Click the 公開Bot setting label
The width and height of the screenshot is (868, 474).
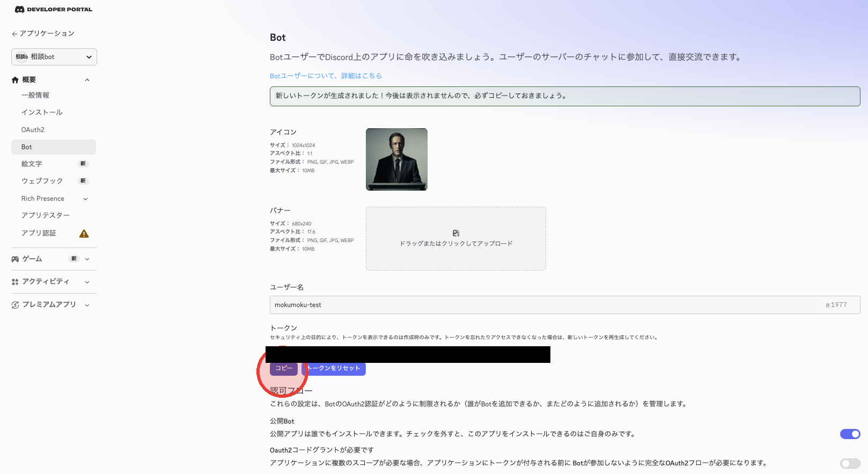click(x=282, y=421)
